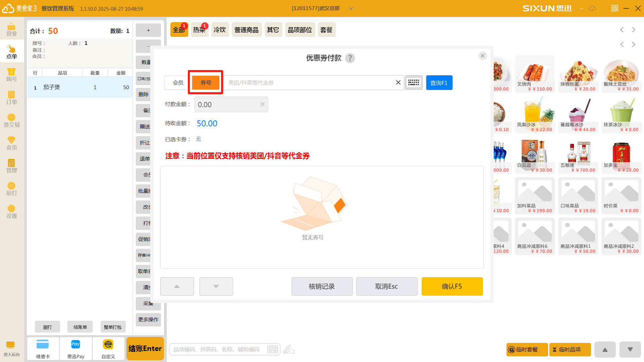Close the coupon payment dialog
Viewport: 644px width, 362px height.
click(482, 56)
